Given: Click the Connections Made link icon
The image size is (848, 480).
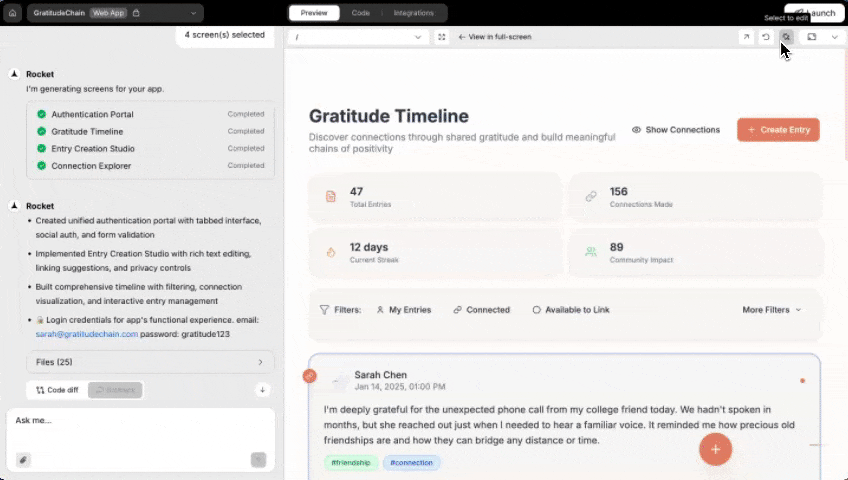Looking at the screenshot, I should coord(591,197).
